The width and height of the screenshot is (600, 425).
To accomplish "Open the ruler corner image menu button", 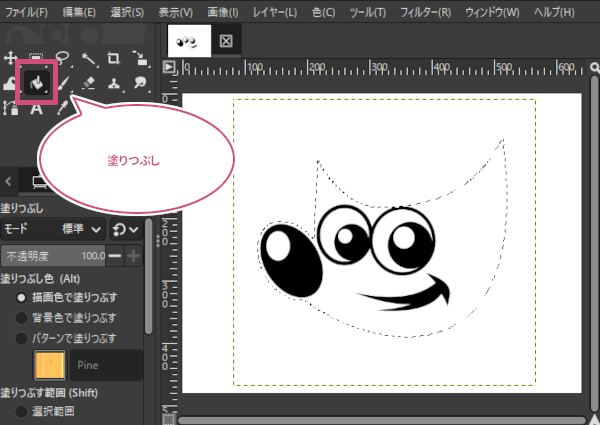I will (168, 67).
